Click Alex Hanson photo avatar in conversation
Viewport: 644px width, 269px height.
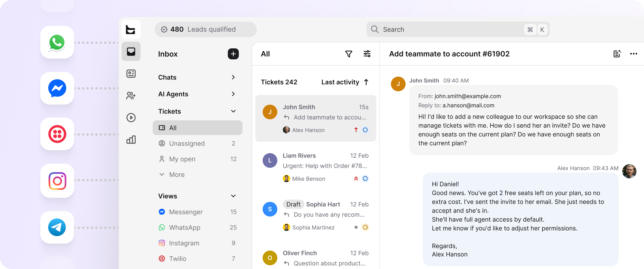pyautogui.click(x=629, y=171)
